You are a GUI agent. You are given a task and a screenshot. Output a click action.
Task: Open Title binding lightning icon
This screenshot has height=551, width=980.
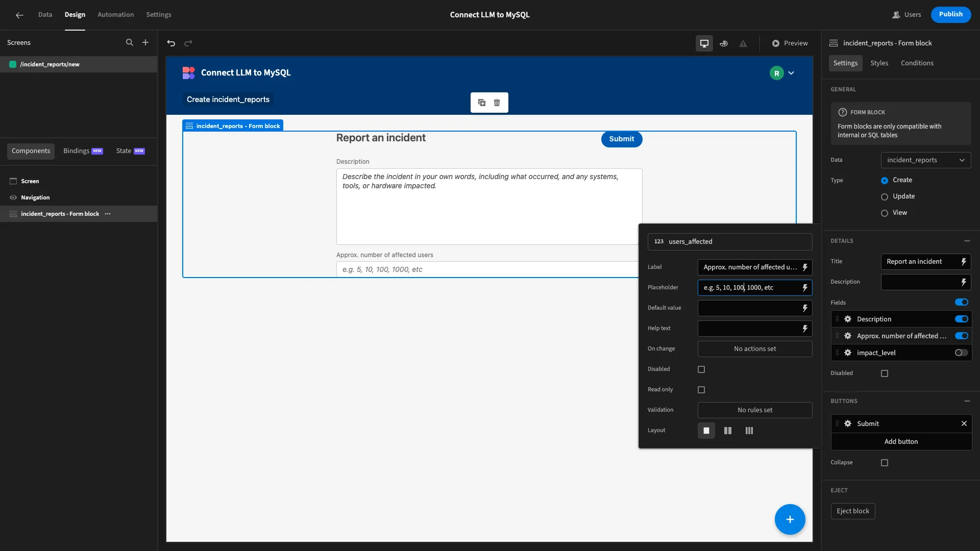click(964, 262)
